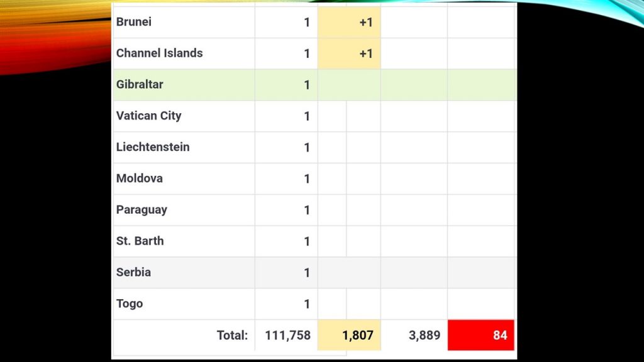
Task: Select the 1,807 total new cases cell
Action: (x=357, y=336)
